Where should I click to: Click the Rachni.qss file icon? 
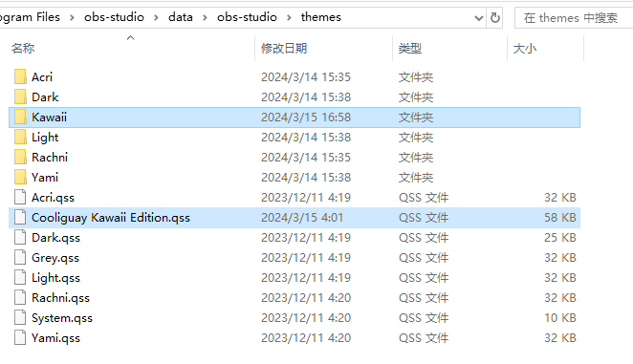(20, 298)
